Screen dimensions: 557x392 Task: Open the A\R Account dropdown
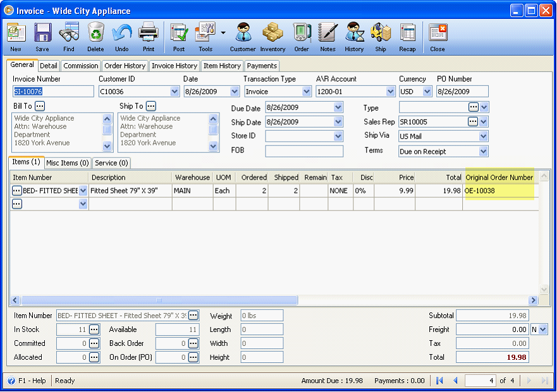390,91
